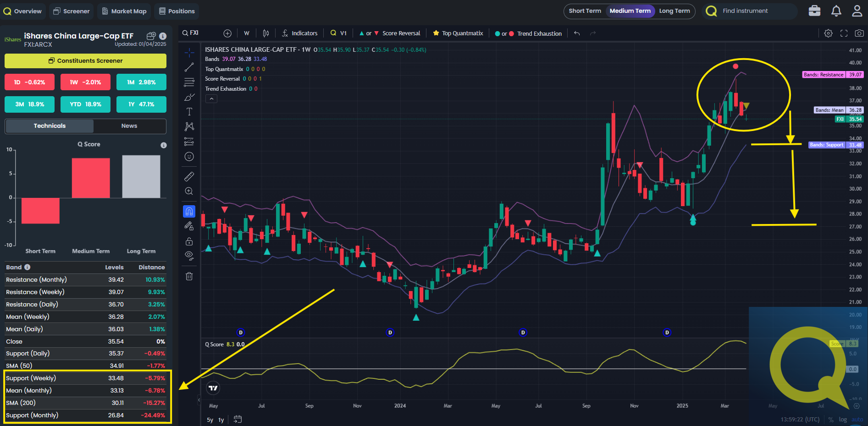Select the YTD 18.9% performance tile

pyautogui.click(x=85, y=104)
